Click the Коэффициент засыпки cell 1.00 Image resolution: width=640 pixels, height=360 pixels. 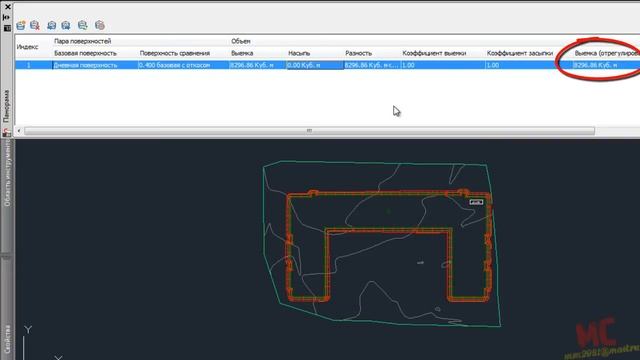pos(528,65)
